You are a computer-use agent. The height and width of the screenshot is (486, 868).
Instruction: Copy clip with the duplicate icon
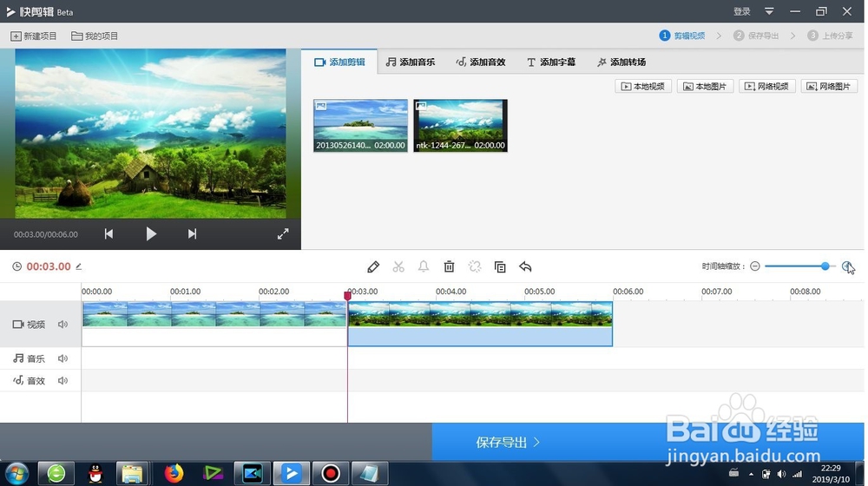500,266
